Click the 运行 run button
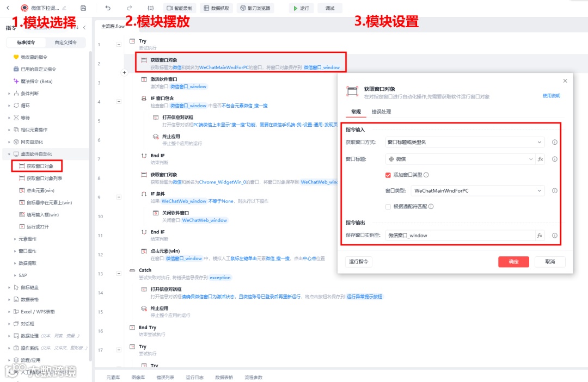 pos(302,8)
